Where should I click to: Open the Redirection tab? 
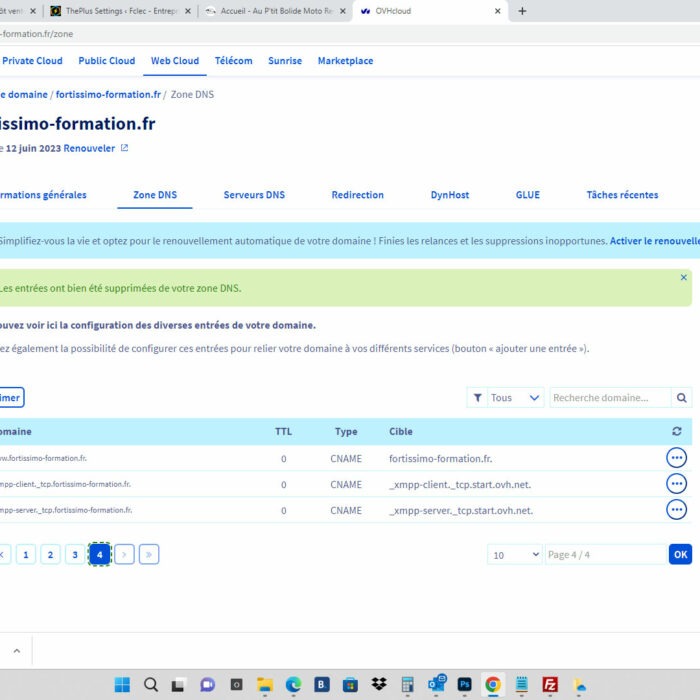click(x=358, y=195)
